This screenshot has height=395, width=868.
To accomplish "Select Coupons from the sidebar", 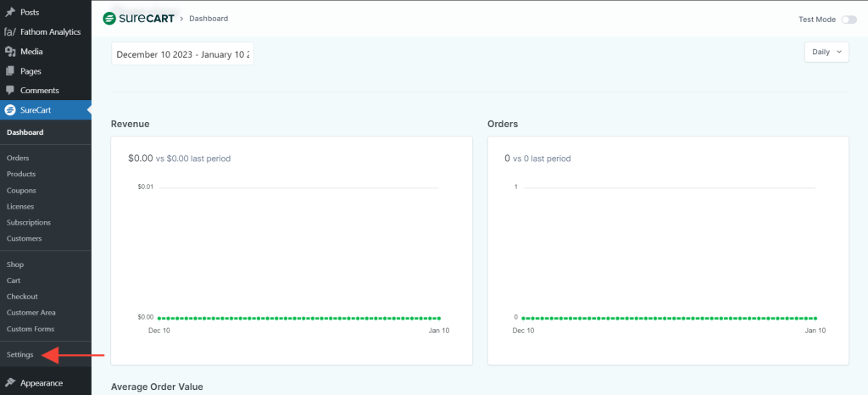I will [x=21, y=191].
